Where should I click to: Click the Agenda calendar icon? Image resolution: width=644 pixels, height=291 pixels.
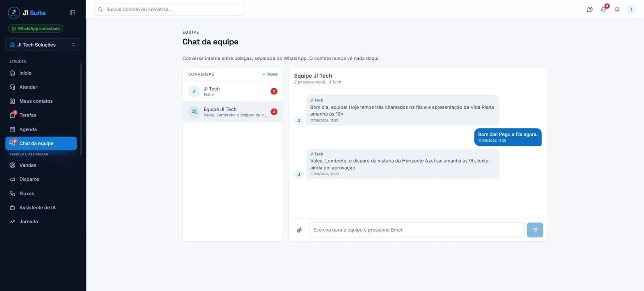[12, 129]
